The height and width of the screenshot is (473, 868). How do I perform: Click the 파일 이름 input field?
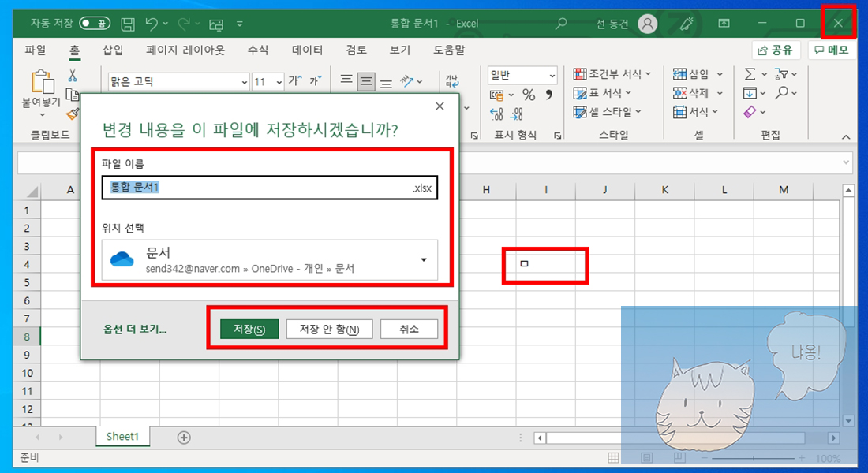click(270, 188)
